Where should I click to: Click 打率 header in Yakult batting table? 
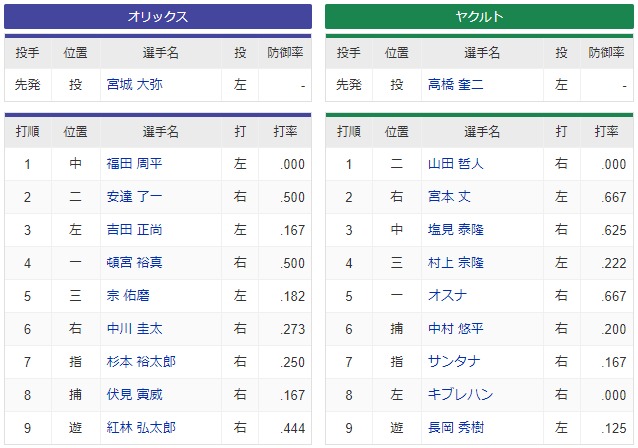coord(606,132)
